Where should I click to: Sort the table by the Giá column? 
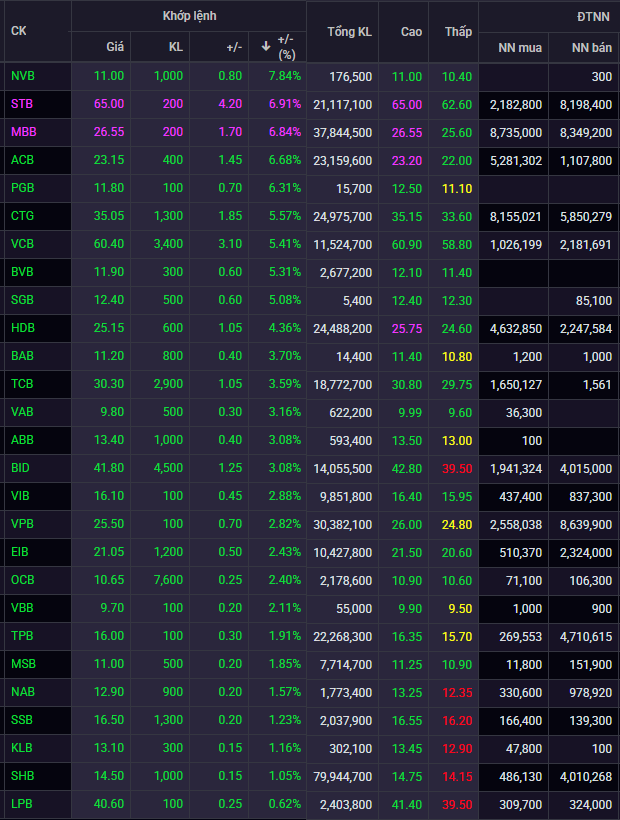coord(115,47)
